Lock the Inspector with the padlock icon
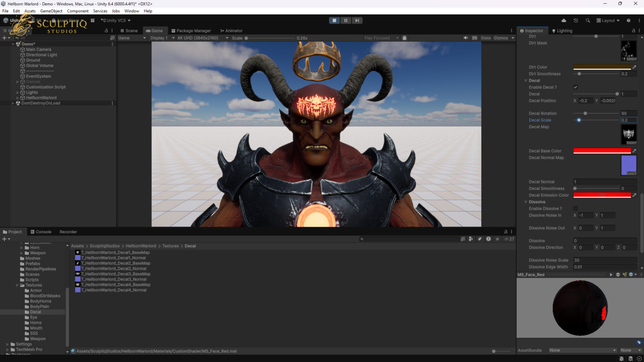 [633, 31]
